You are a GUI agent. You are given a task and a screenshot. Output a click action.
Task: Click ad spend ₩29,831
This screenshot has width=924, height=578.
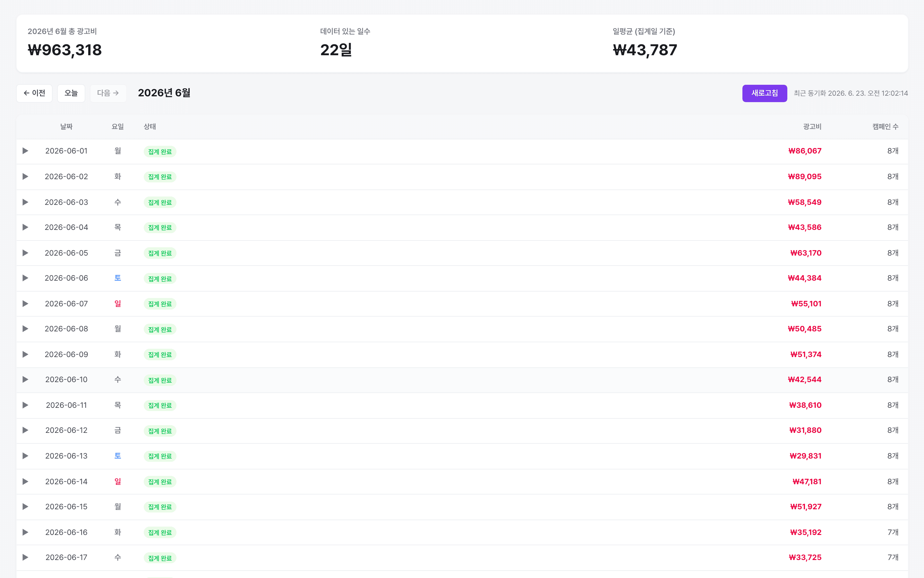pos(805,456)
